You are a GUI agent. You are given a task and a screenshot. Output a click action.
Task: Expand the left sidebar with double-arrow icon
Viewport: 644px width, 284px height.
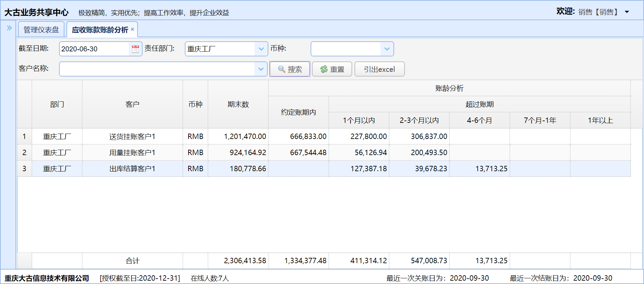pos(9,28)
